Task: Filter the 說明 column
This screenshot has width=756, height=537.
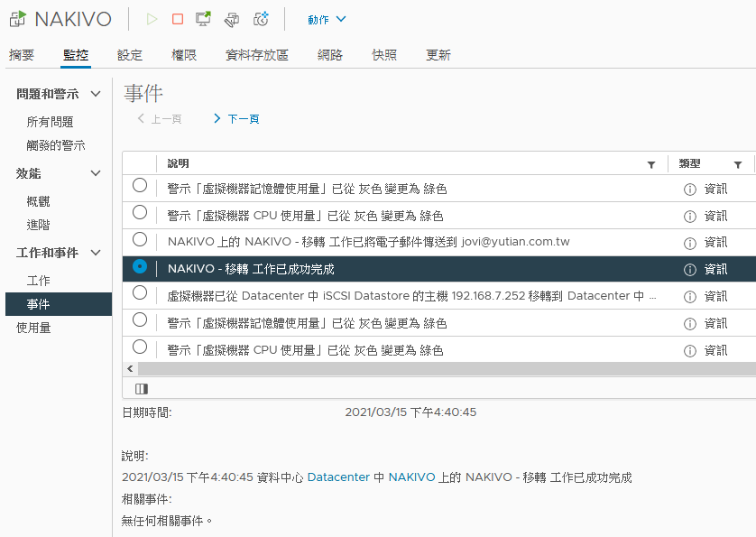Action: (650, 164)
